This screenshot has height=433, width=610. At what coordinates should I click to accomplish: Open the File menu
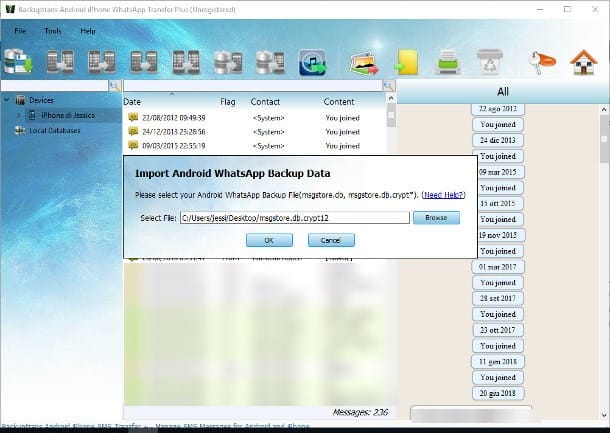[20, 31]
